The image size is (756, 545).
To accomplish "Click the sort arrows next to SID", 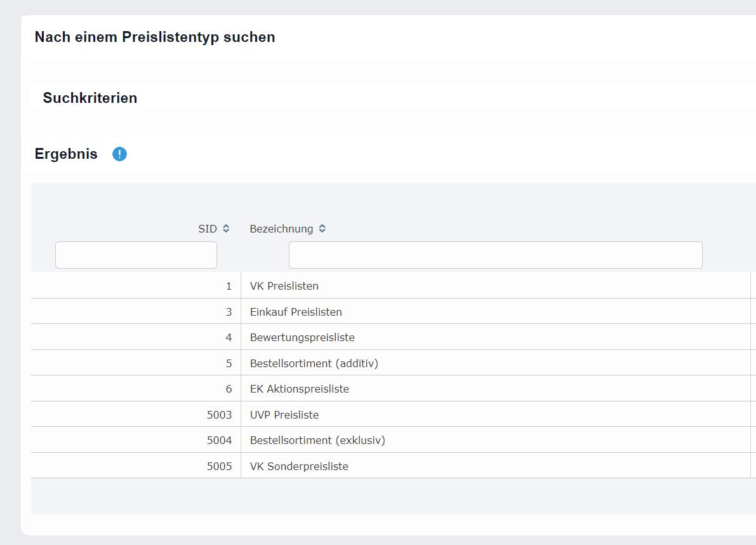I will tap(226, 229).
